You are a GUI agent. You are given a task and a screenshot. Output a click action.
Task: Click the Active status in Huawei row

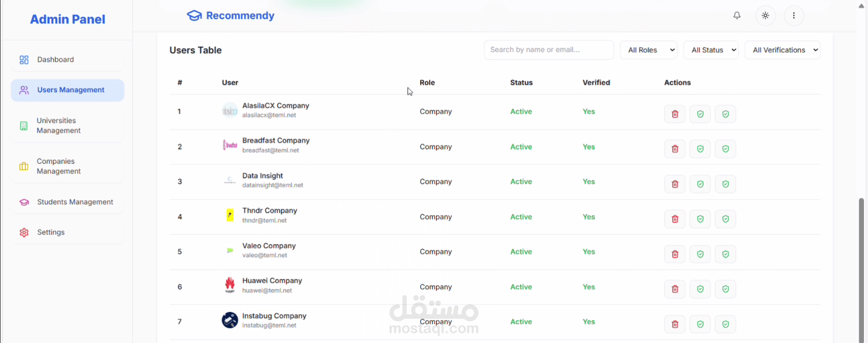[521, 287]
